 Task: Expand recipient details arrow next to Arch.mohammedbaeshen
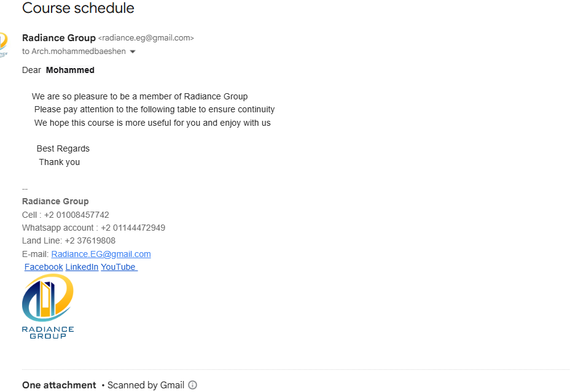133,52
